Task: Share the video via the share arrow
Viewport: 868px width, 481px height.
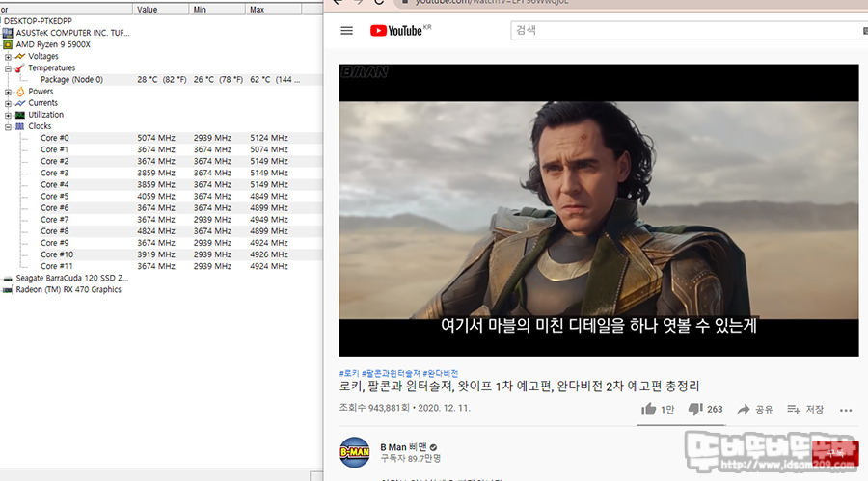Action: coord(744,409)
